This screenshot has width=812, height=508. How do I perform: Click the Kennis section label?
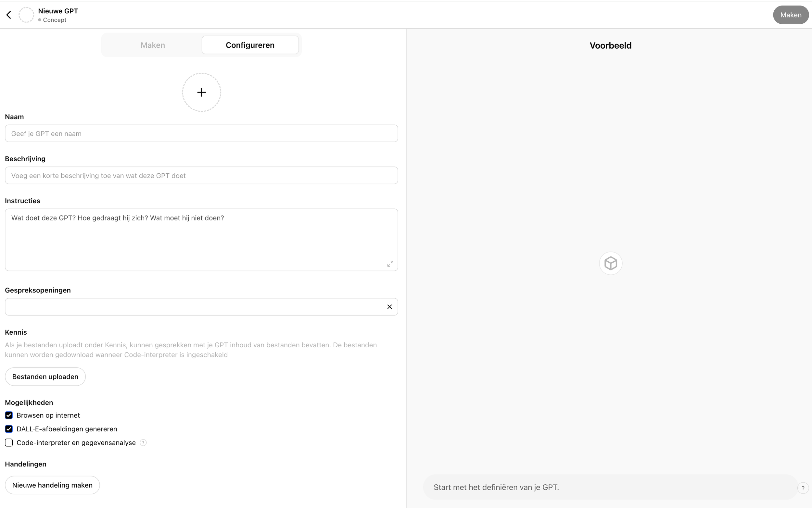pyautogui.click(x=16, y=332)
